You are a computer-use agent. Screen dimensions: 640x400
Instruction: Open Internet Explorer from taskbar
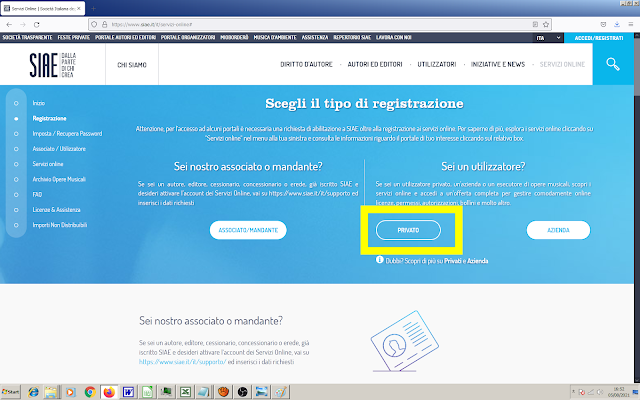click(x=33, y=392)
